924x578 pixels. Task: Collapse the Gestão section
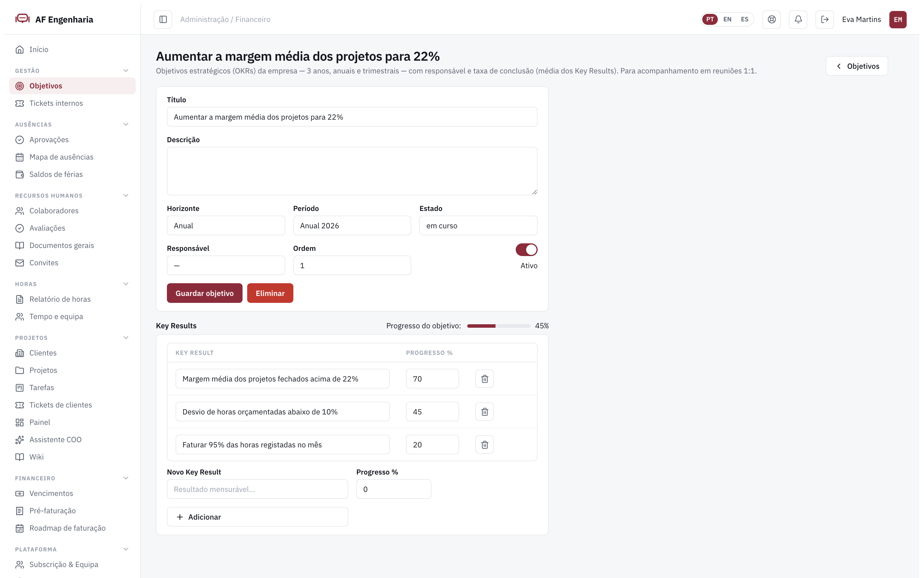[x=126, y=70]
